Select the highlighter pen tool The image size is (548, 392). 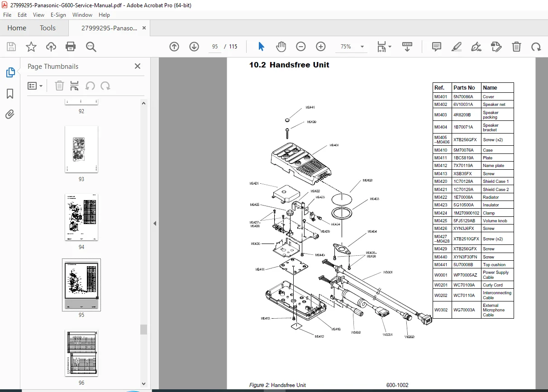pos(457,47)
